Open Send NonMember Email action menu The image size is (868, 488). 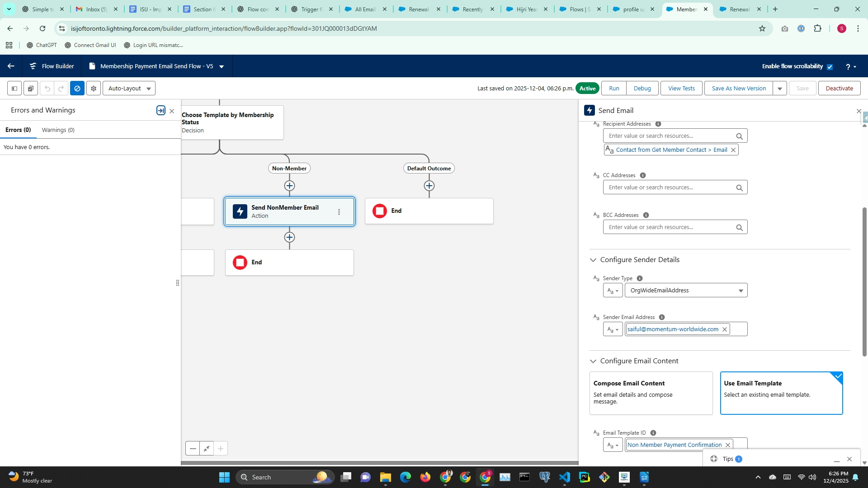point(339,212)
